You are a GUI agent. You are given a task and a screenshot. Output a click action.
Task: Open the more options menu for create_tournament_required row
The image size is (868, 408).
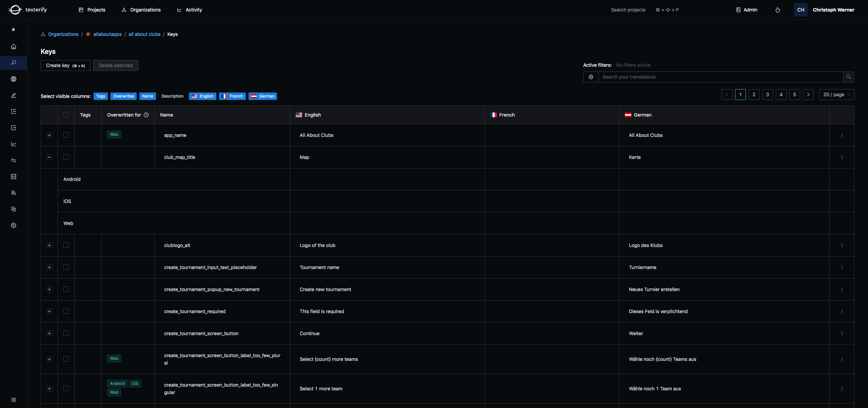[842, 311]
